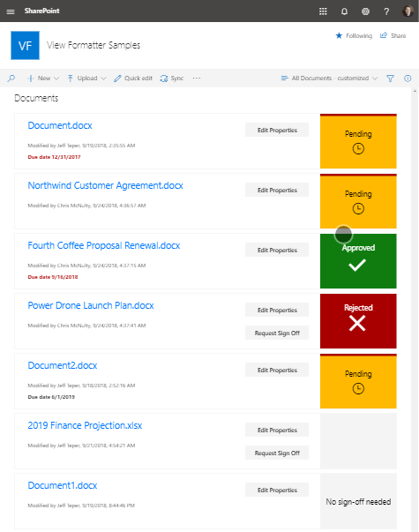Open the app launcher grid
The width and height of the screenshot is (419, 532).
pyautogui.click(x=323, y=11)
